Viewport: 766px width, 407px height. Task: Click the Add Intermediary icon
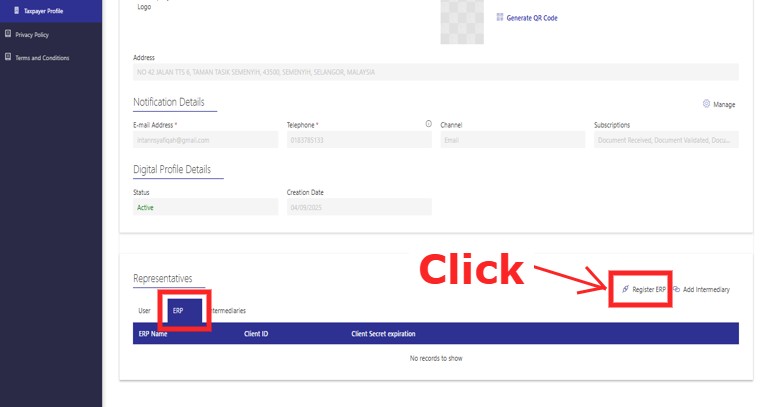click(676, 289)
